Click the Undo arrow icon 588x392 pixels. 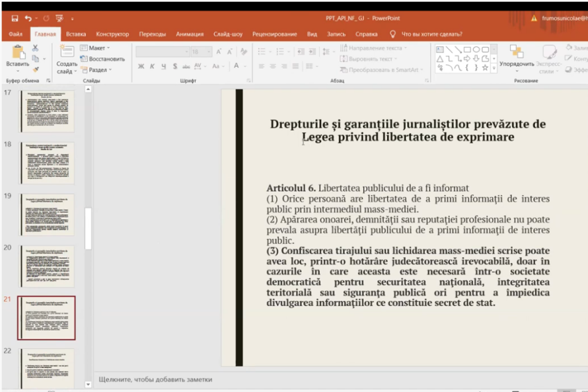tap(28, 19)
